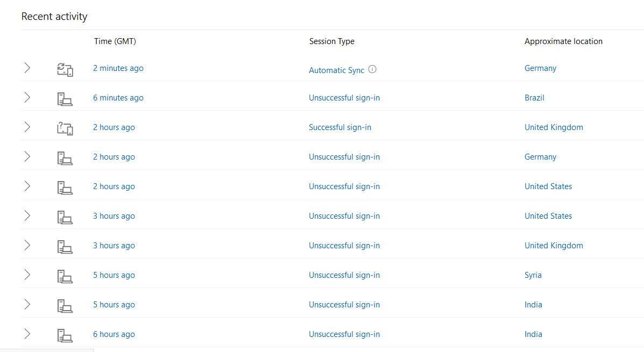Viewport: 644px width, 352px height.
Task: Click the computer icon in the Brazil row
Action: pos(65,99)
